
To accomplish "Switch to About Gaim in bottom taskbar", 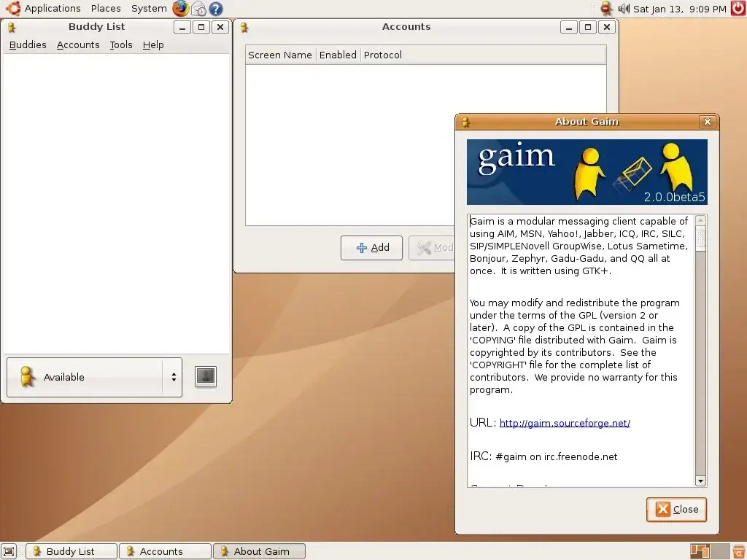I will [259, 551].
